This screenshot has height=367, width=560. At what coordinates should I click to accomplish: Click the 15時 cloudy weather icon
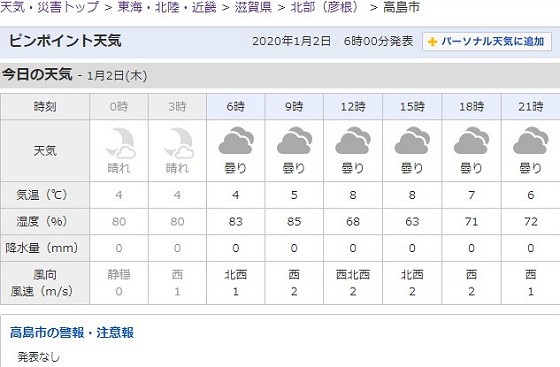point(412,141)
